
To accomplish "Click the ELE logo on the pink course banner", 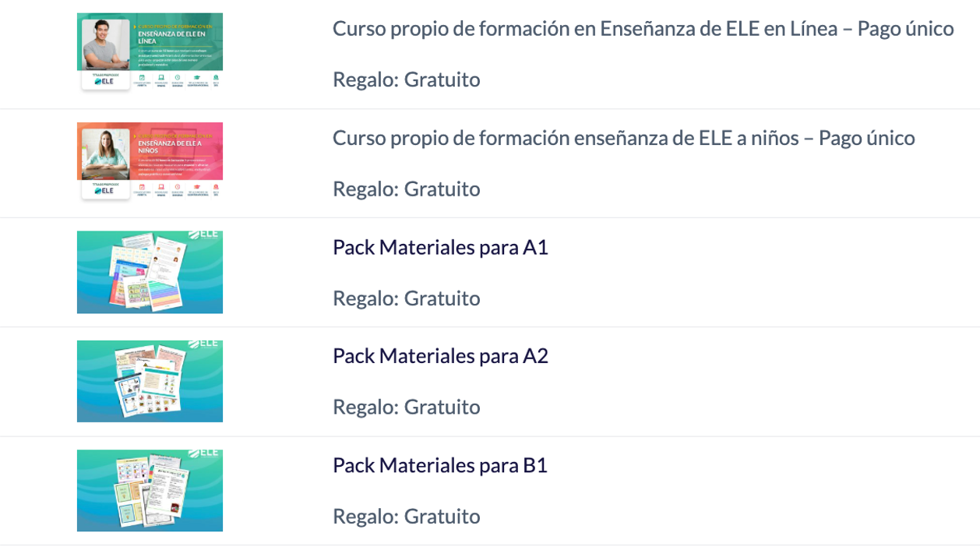I will click(104, 190).
